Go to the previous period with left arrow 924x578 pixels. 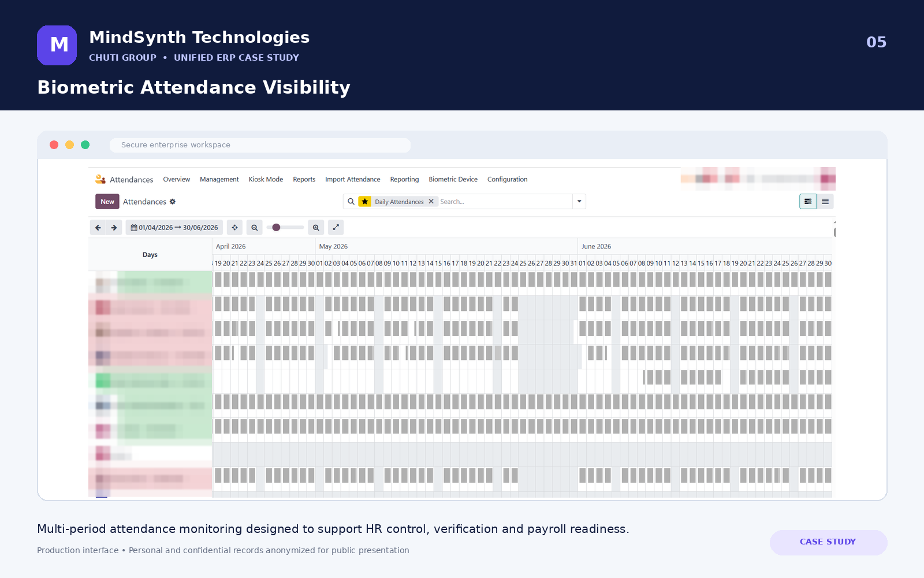pos(98,228)
